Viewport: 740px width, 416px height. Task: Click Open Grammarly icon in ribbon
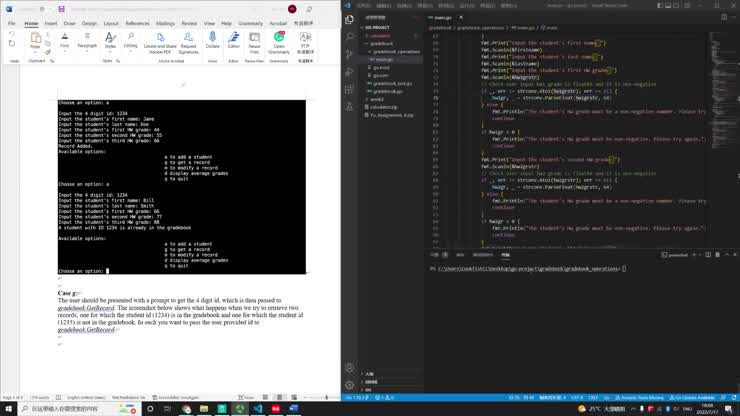[279, 40]
